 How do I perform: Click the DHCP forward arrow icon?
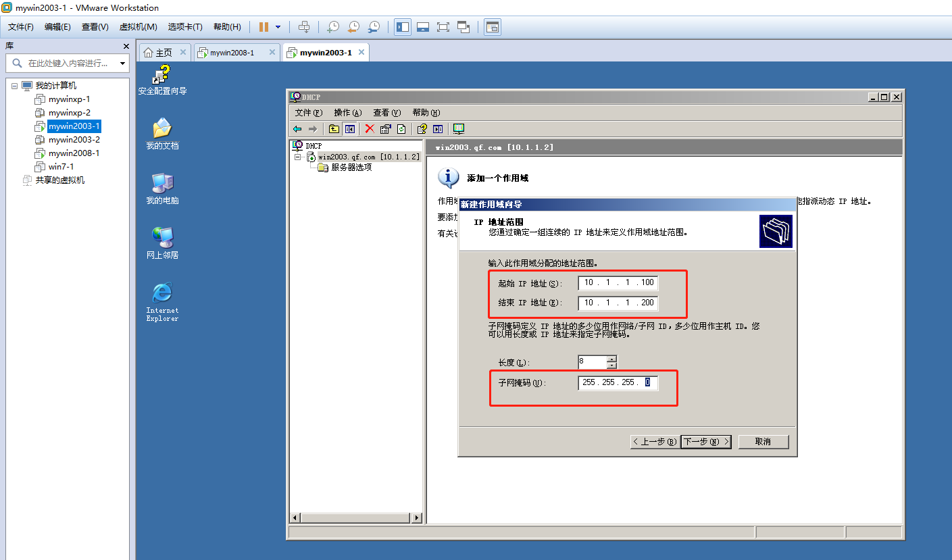point(312,129)
